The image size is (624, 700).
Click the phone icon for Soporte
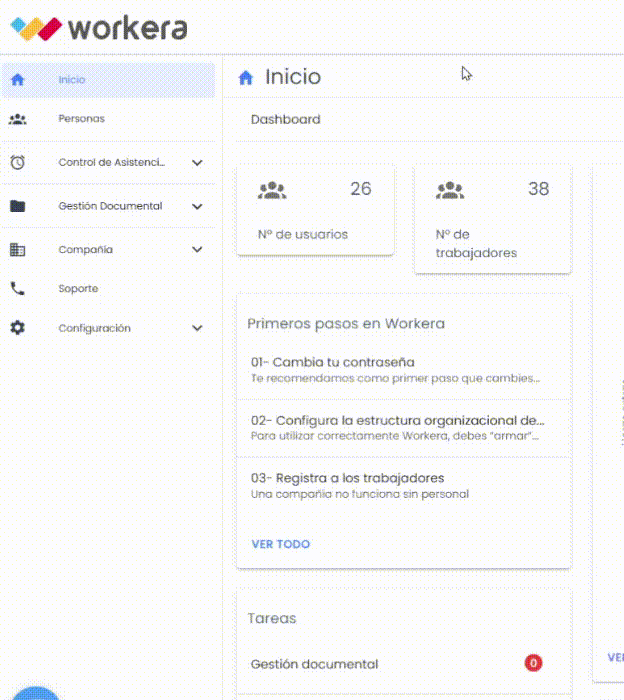[17, 289]
